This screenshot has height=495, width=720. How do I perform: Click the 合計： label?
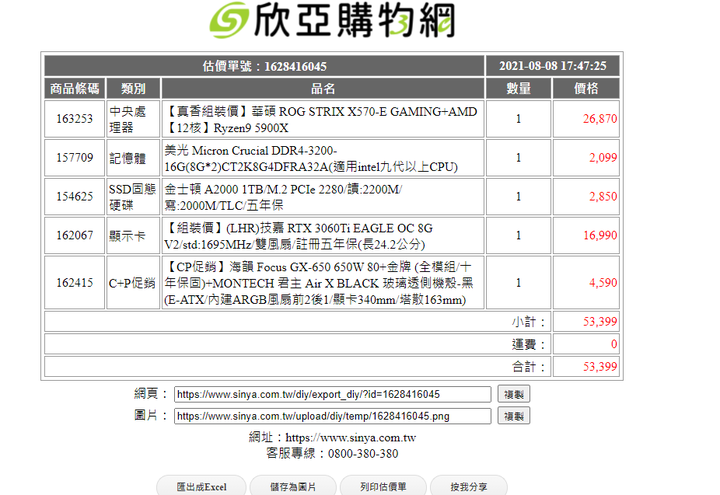tap(529, 366)
